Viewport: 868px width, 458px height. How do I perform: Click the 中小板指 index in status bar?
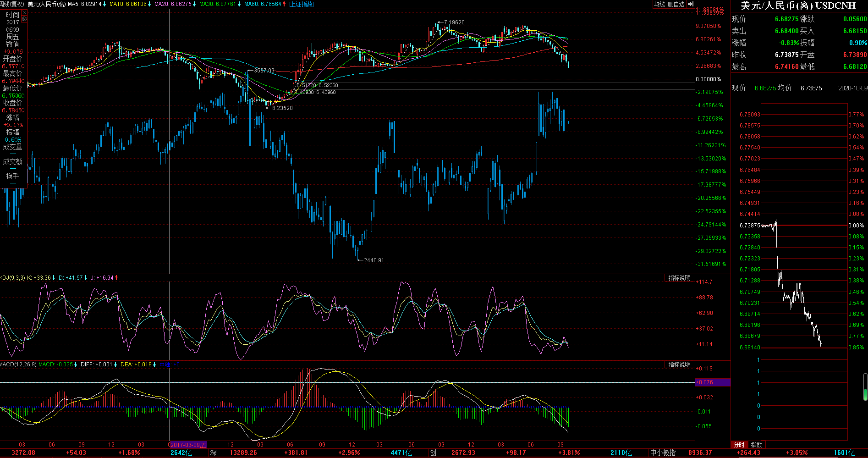[663, 452]
